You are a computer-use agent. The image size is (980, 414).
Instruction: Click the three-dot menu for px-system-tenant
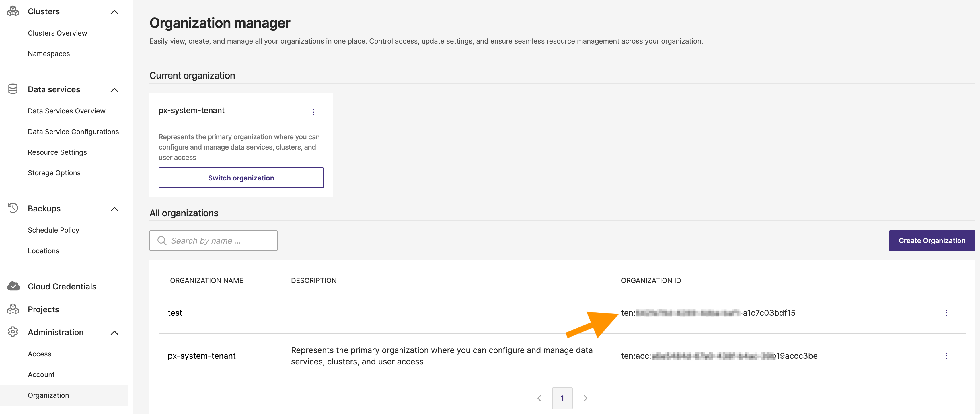coord(948,355)
